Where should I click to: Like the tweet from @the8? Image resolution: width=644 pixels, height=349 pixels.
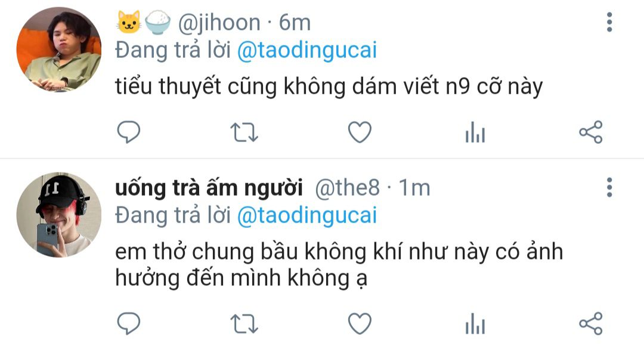(360, 323)
